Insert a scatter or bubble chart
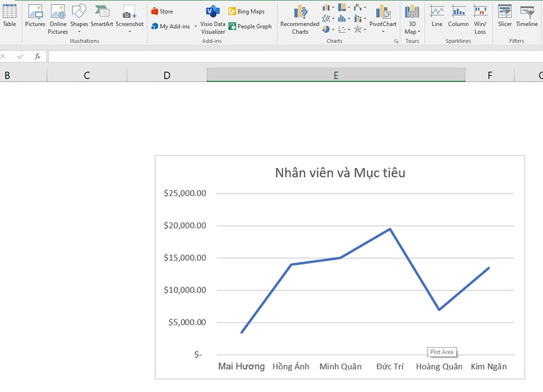 [344, 29]
